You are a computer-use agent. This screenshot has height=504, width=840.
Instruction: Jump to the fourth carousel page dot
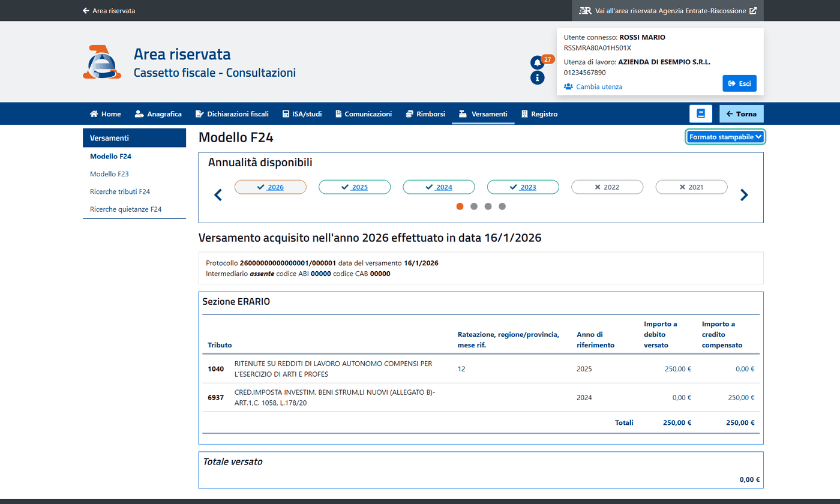[502, 206]
